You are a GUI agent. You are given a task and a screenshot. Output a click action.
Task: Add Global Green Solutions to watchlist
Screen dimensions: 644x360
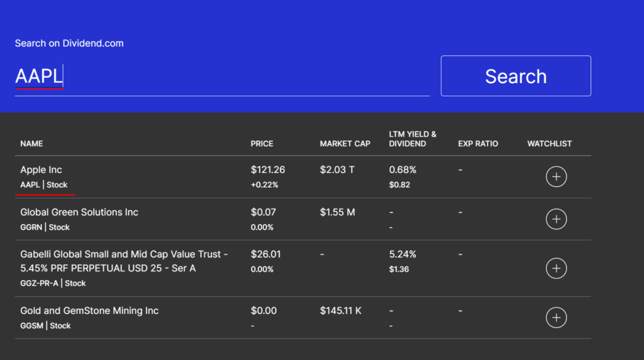[556, 219]
